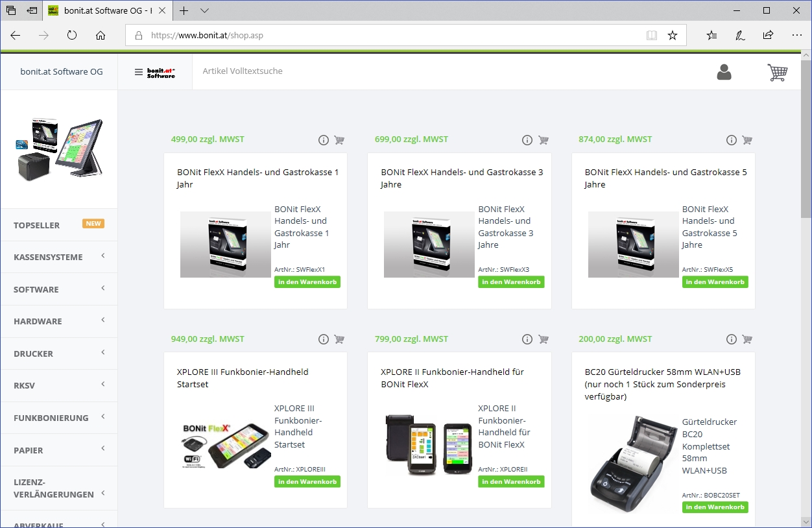Viewport: 812px width, 528px height.
Task: Open the bonit.at Software OG header link
Action: click(62, 71)
